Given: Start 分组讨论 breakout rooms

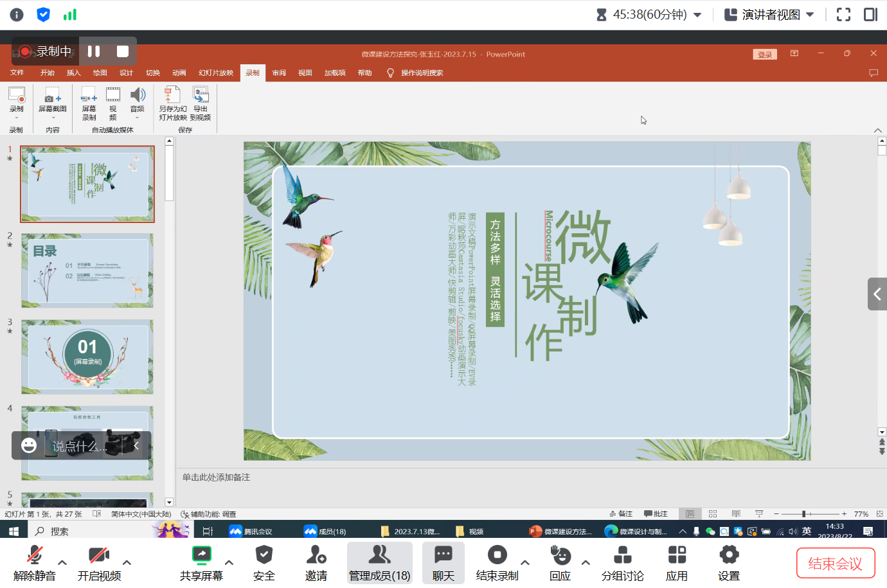Looking at the screenshot, I should point(623,563).
